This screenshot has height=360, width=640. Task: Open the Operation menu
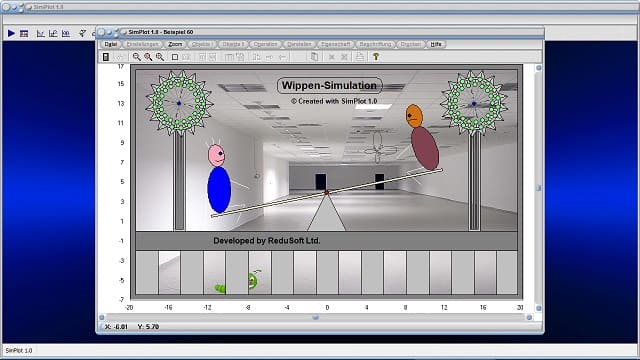(x=265, y=44)
